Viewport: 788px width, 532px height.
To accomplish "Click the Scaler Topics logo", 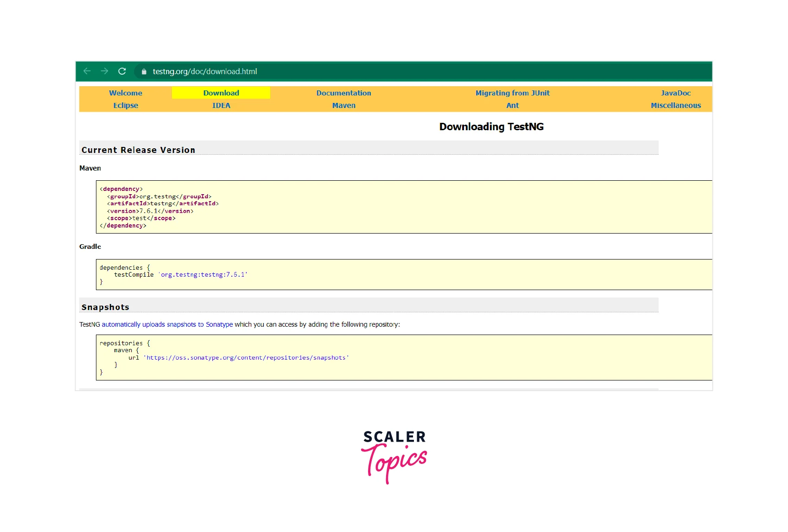I will pyautogui.click(x=394, y=456).
